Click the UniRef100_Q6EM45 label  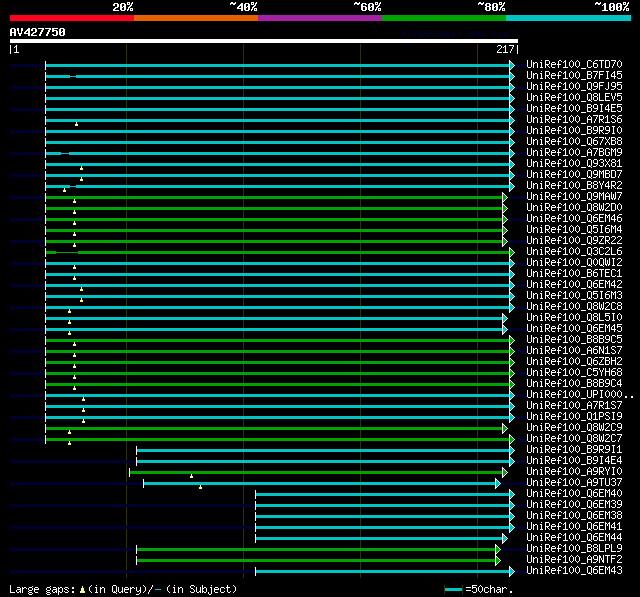574,329
